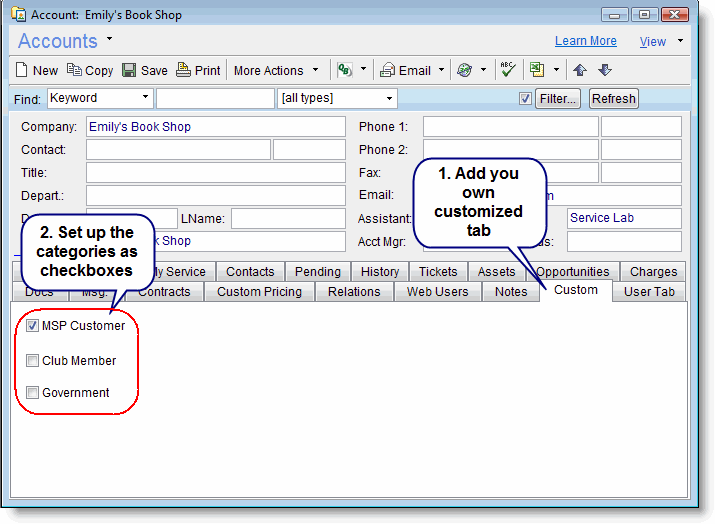Click the Email envelope icon
Screen dimensions: 715x524
coord(387,70)
